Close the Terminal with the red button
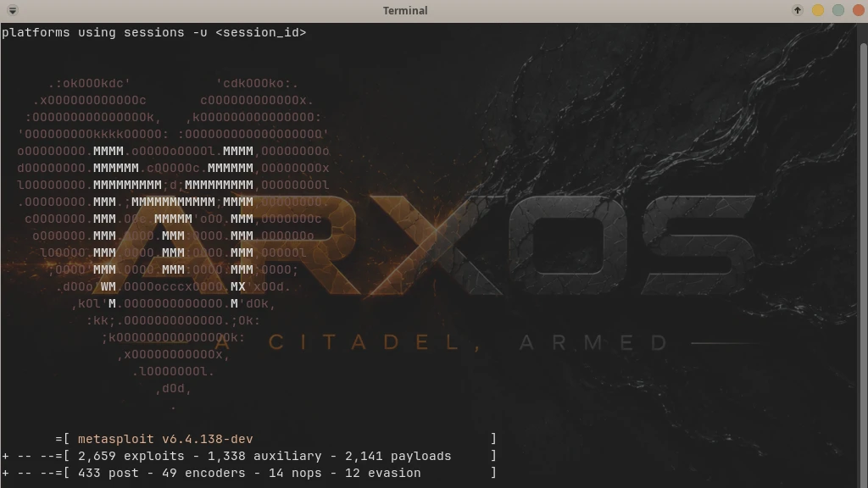This screenshot has height=488, width=868. (x=858, y=10)
